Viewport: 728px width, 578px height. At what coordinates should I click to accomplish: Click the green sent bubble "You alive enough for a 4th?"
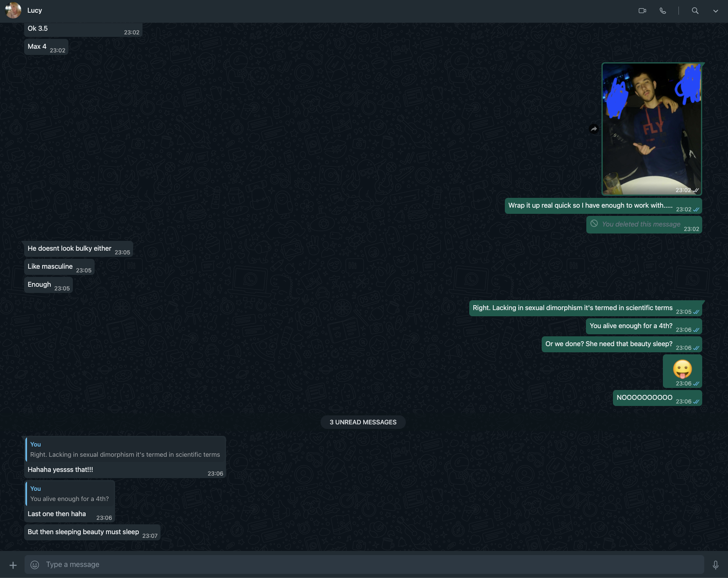coord(644,326)
